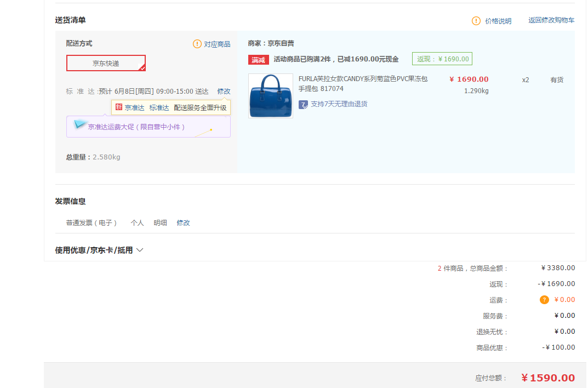
Task: Click 修改 in the invoice section
Action: pyautogui.click(x=184, y=222)
